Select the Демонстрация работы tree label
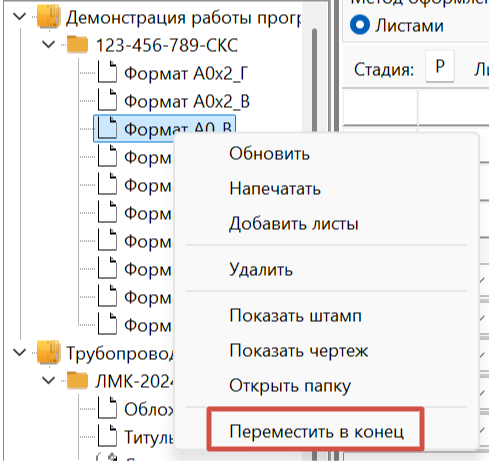 point(183,17)
